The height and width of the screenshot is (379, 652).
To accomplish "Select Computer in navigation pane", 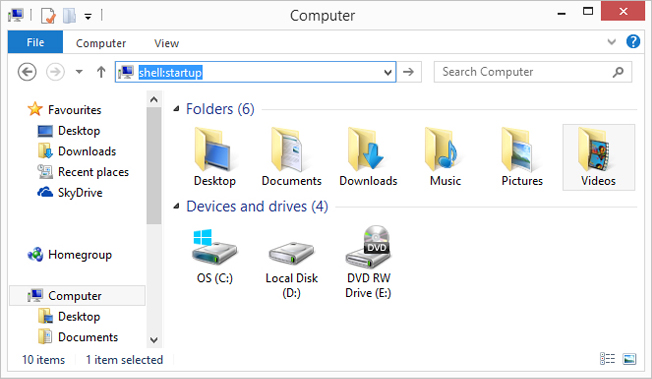I will tap(77, 296).
